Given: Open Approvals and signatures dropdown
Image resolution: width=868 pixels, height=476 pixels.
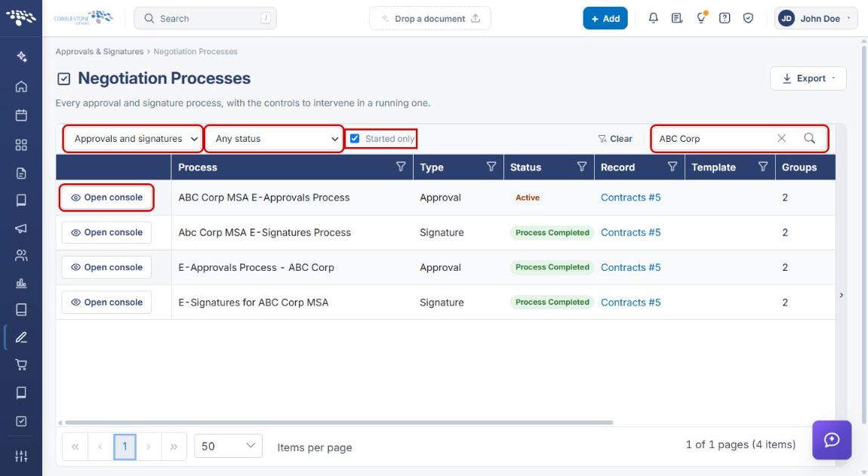Looking at the screenshot, I should click(x=133, y=138).
